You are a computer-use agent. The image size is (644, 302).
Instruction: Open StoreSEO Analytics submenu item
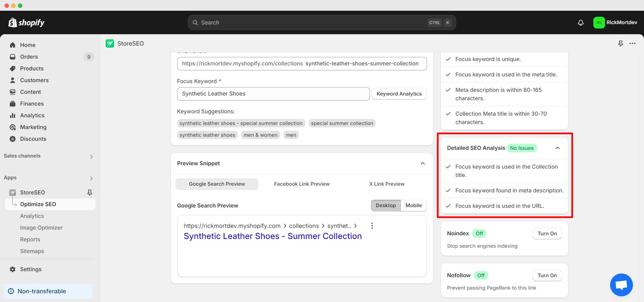[32, 216]
